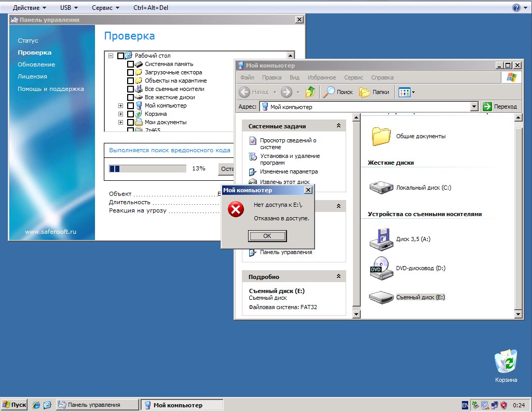The image size is (532, 412).
Task: Tick the Все жесткие диски checkbox
Action: [130, 97]
